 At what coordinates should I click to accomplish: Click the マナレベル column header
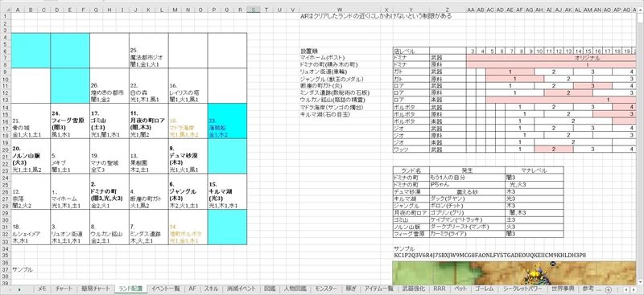click(x=535, y=170)
